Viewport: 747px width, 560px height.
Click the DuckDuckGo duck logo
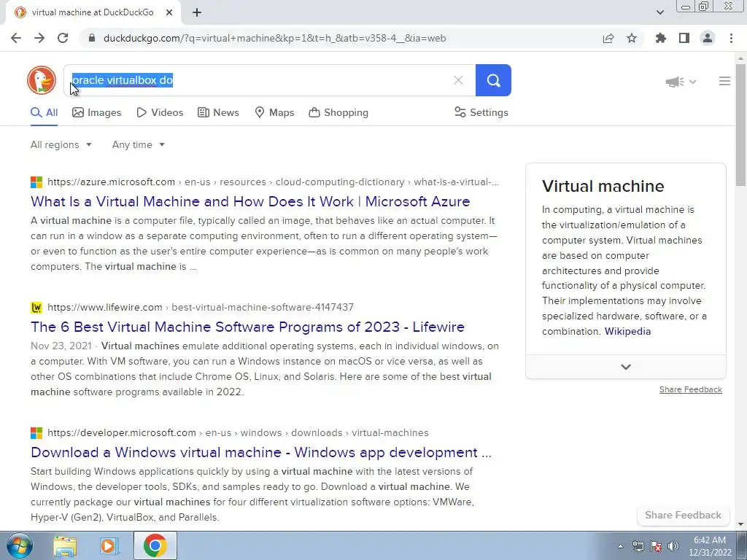(x=42, y=80)
